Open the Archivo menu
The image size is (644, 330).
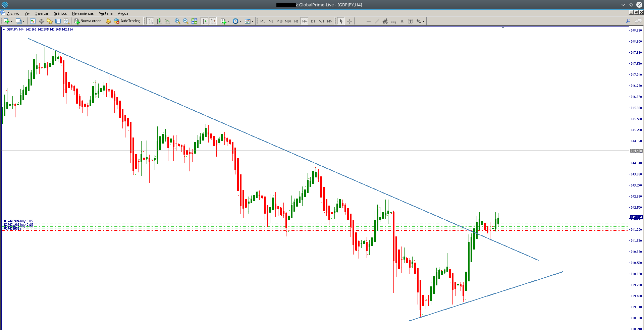13,13
